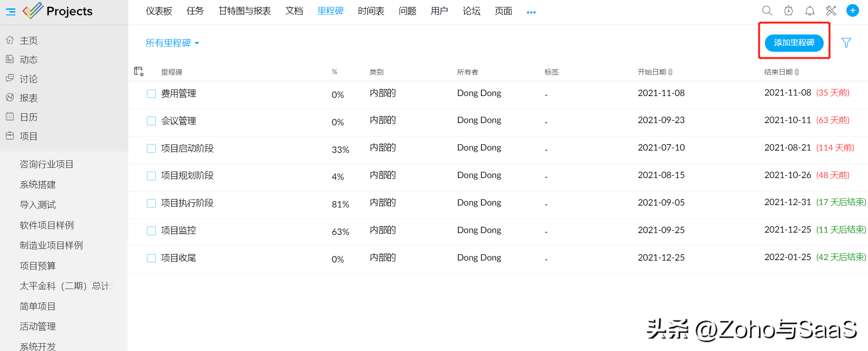Sort by 开始日期 arrows
This screenshot has width=868, height=351.
click(x=670, y=72)
